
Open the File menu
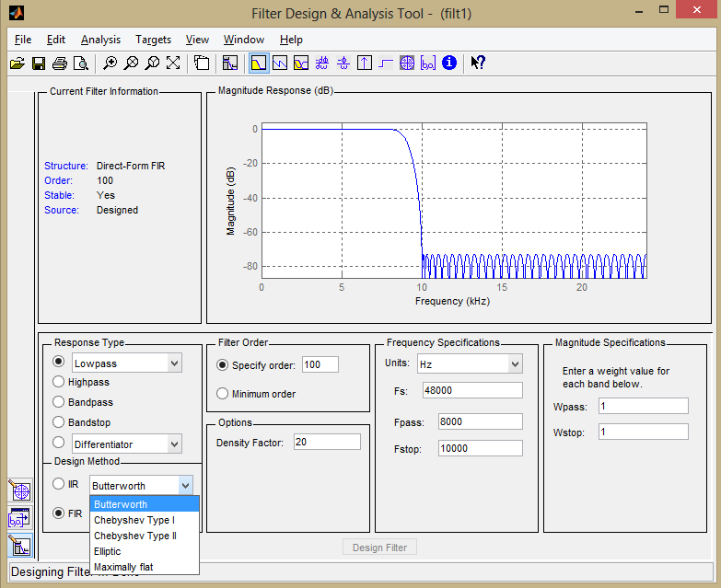[x=23, y=40]
